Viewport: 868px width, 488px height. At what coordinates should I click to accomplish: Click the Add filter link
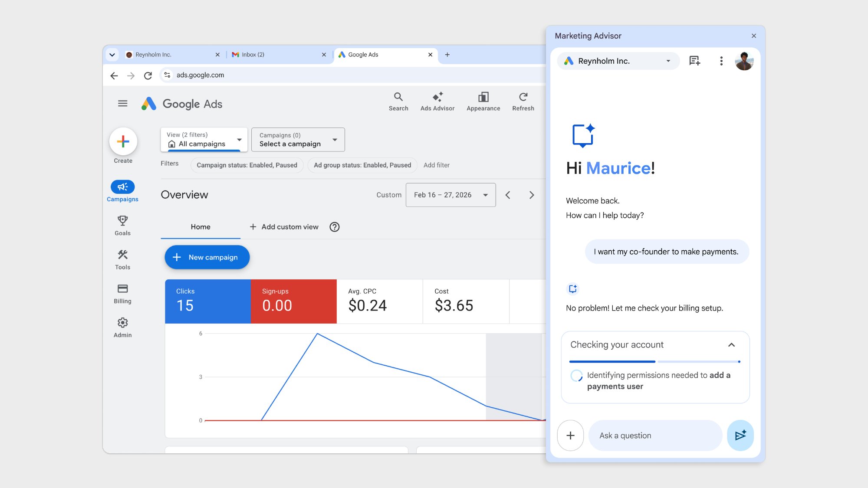pos(436,165)
